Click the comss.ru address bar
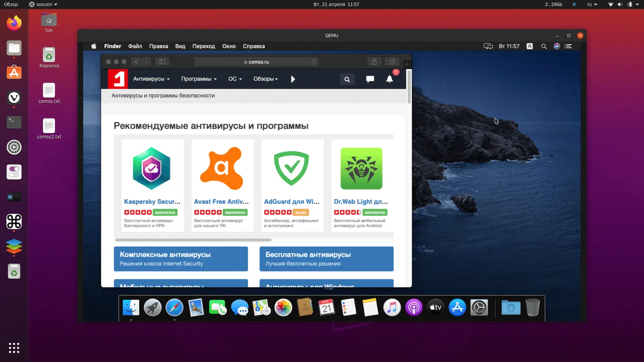This screenshot has width=644, height=362. (x=256, y=62)
